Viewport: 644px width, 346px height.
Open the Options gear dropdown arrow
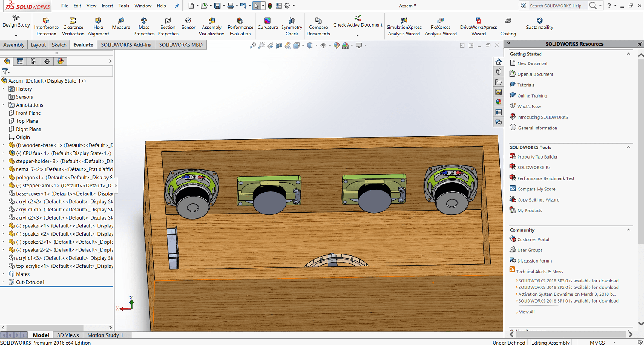coord(293,6)
